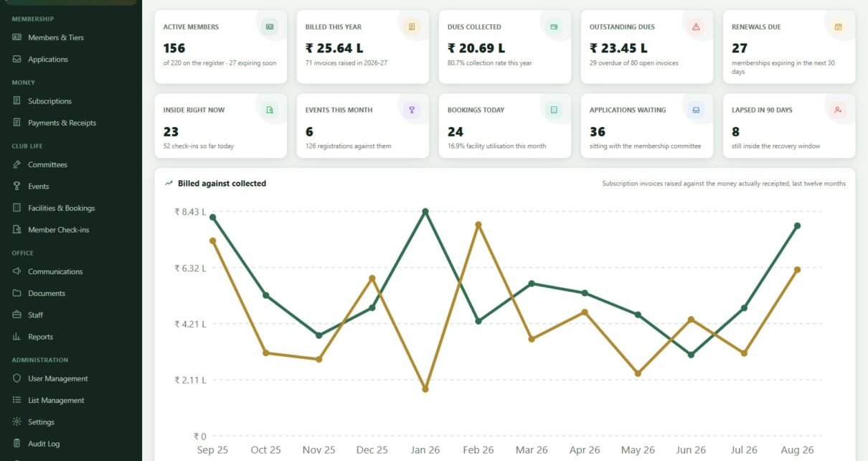Click the Billed This Year invoice icon
The image size is (868, 461).
[412, 27]
